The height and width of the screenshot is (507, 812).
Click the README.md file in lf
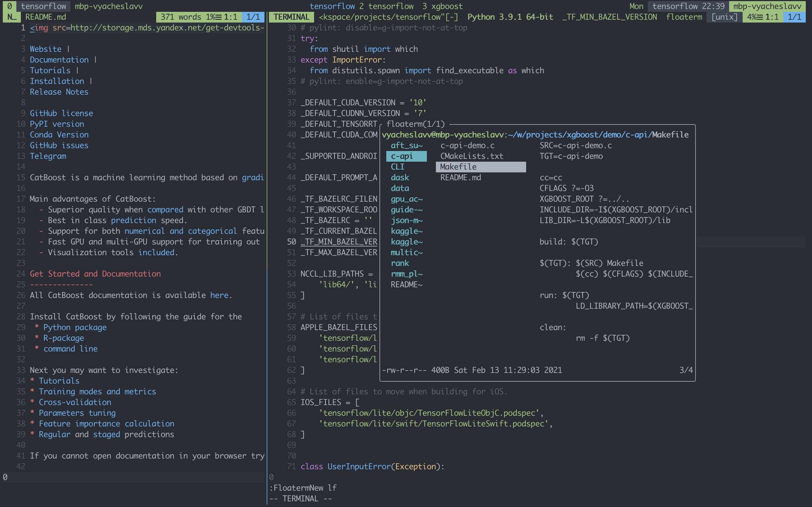coord(460,177)
